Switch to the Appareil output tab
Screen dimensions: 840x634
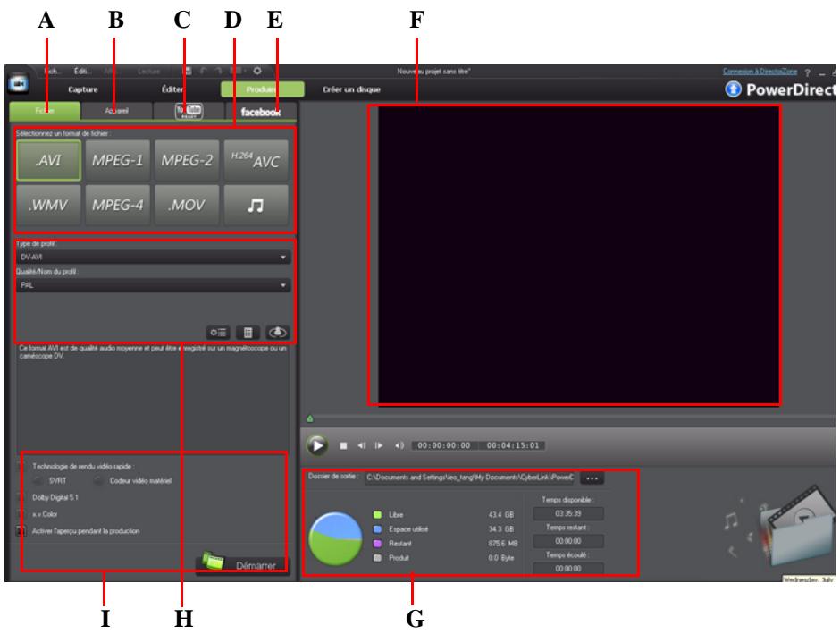117,111
